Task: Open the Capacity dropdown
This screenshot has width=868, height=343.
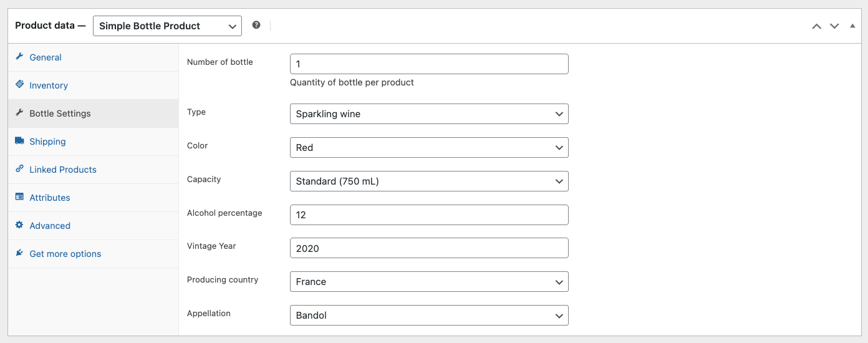Action: click(429, 181)
